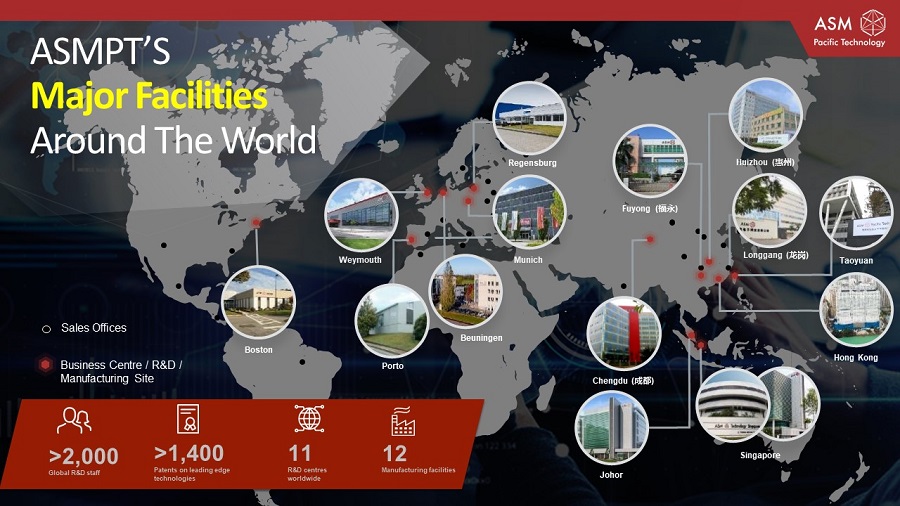
Task: Click 'Patents on leading edge technologies' caption
Action: (x=192, y=474)
